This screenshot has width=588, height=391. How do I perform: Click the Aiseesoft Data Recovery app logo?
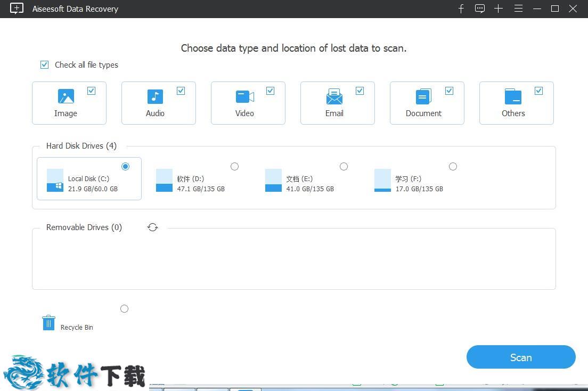17,8
